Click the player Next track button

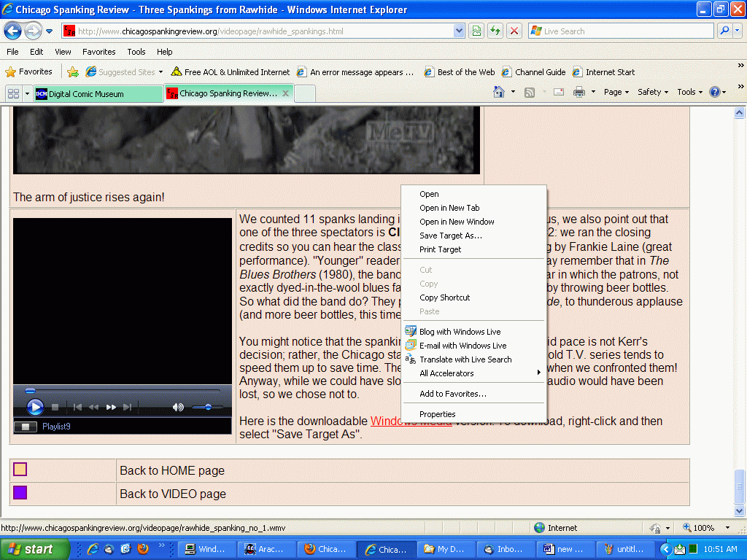(x=127, y=407)
